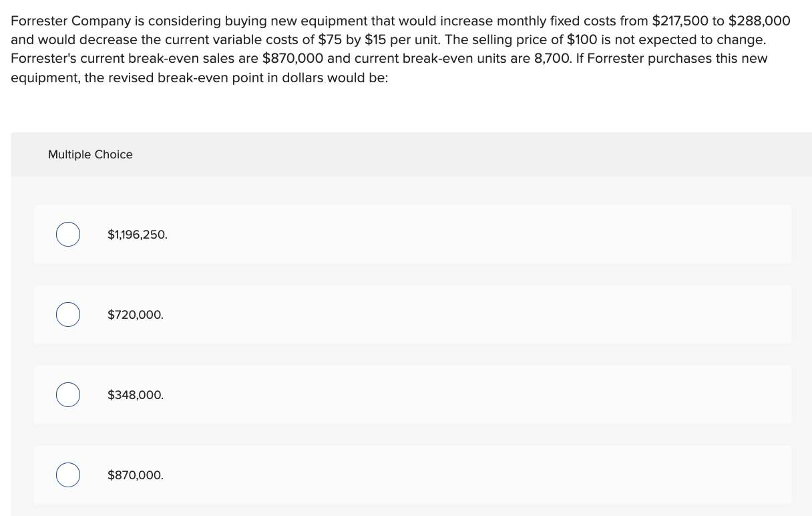
Task: Select the radio button for $348,000
Action: tap(67, 394)
